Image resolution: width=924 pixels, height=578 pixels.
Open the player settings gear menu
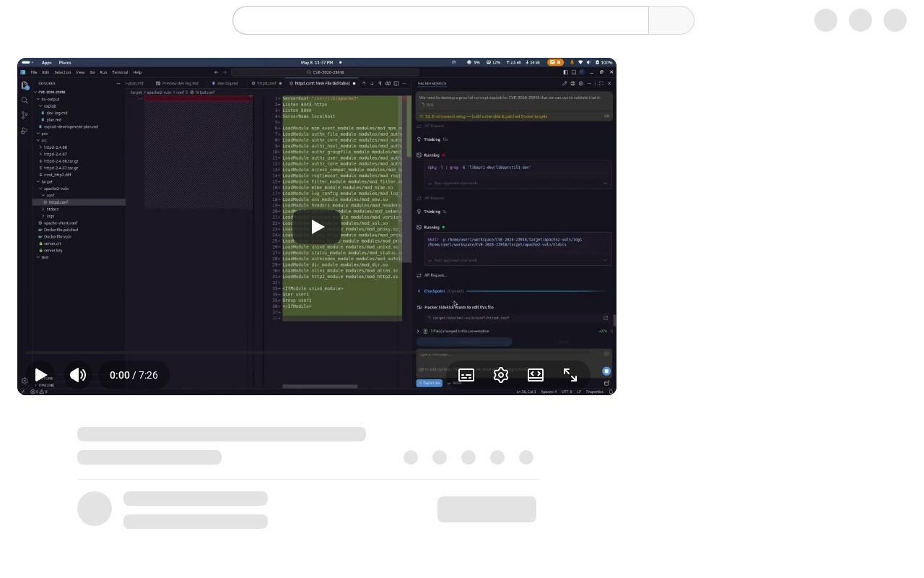click(501, 375)
